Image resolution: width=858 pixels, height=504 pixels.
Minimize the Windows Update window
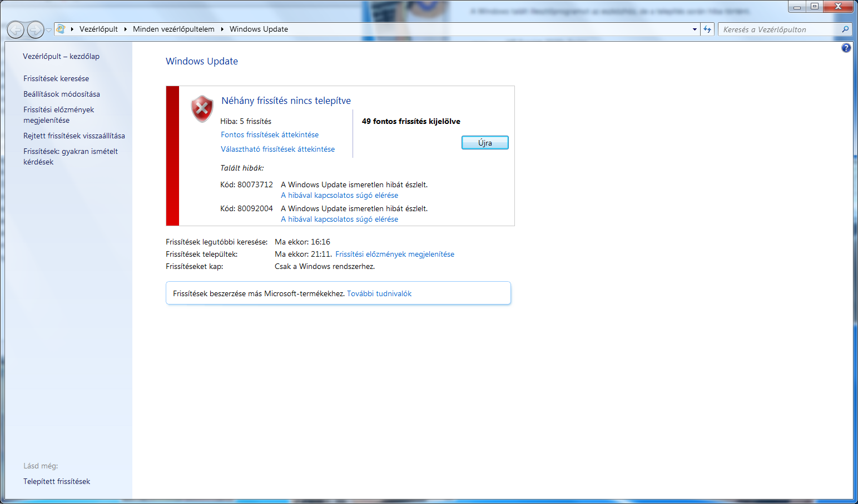[x=797, y=7]
